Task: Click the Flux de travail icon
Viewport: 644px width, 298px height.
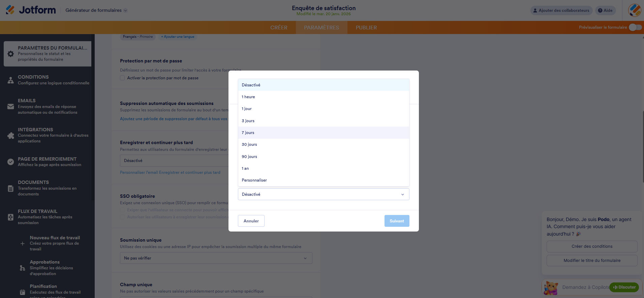Action: click(11, 217)
